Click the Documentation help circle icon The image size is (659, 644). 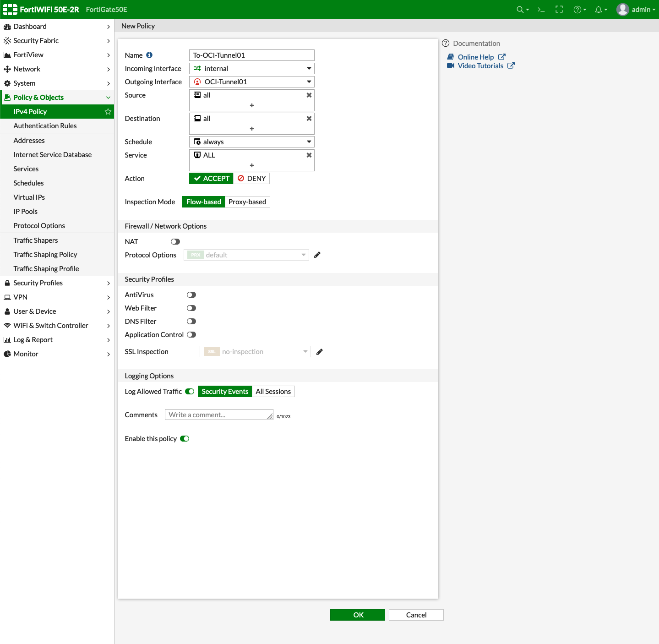coord(446,43)
